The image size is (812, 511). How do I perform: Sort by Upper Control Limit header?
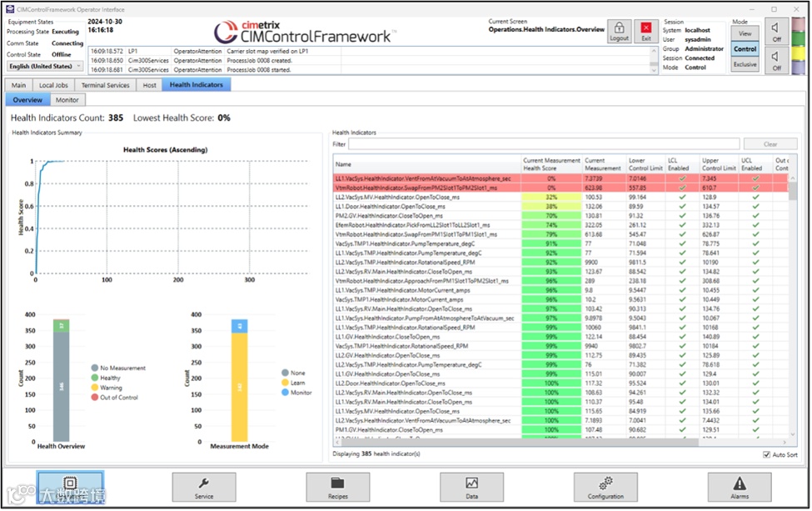719,164
